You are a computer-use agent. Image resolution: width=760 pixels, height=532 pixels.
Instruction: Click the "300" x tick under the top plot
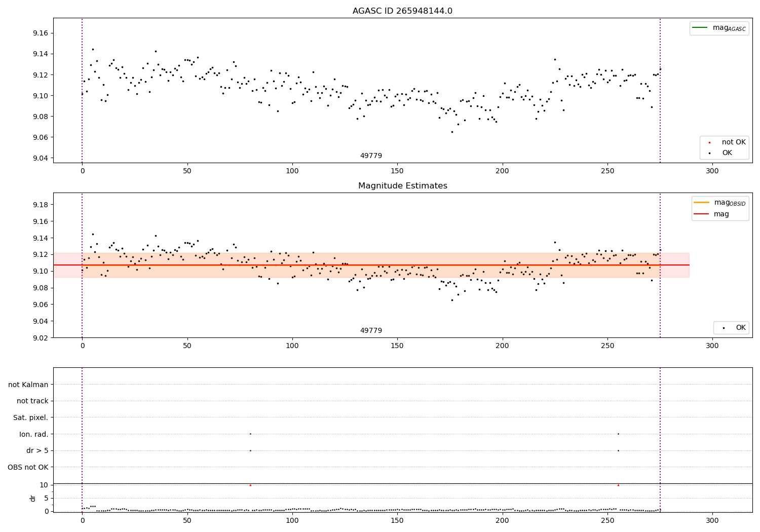pos(712,171)
